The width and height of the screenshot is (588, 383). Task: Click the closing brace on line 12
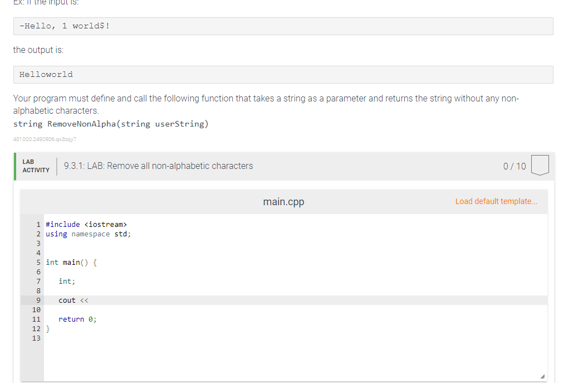point(48,329)
